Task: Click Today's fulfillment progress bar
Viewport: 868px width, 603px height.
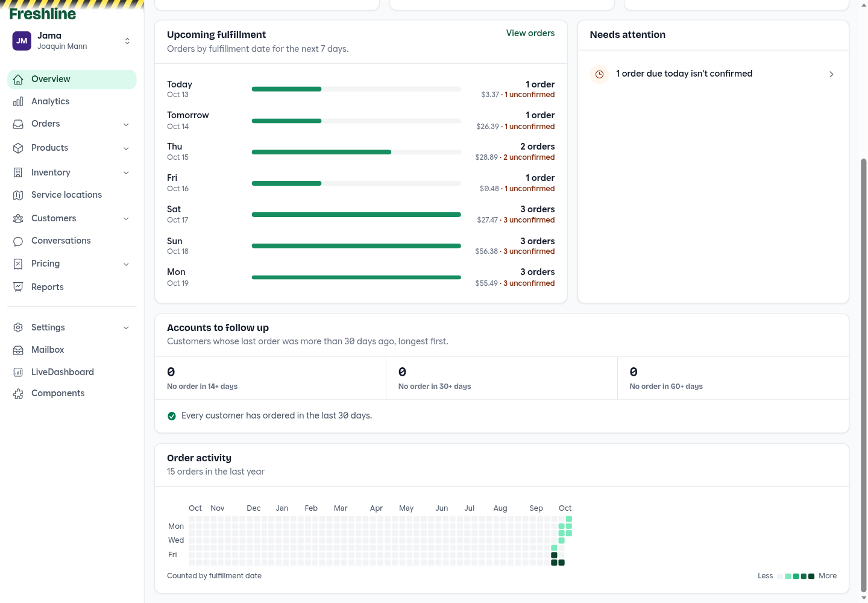Action: 356,89
